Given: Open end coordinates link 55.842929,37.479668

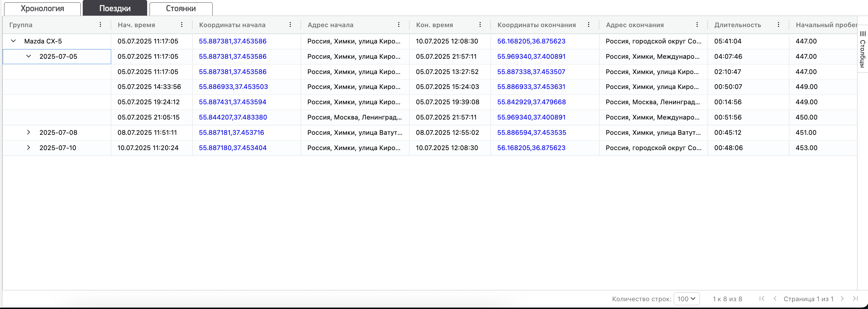Looking at the screenshot, I should click(532, 102).
